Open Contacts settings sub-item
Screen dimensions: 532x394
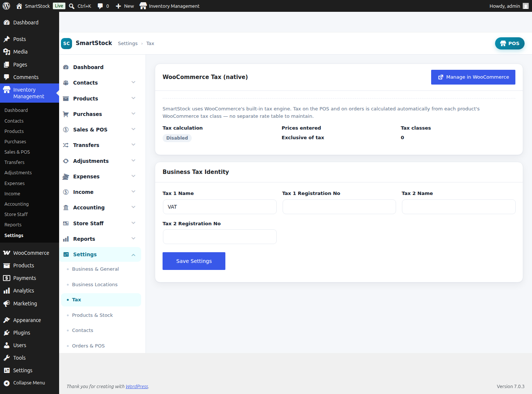point(82,330)
